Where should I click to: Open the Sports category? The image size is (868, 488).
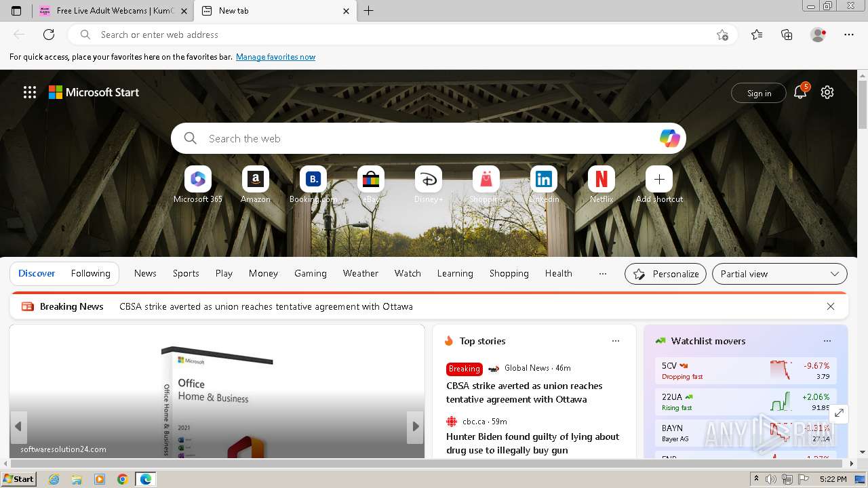coord(186,273)
